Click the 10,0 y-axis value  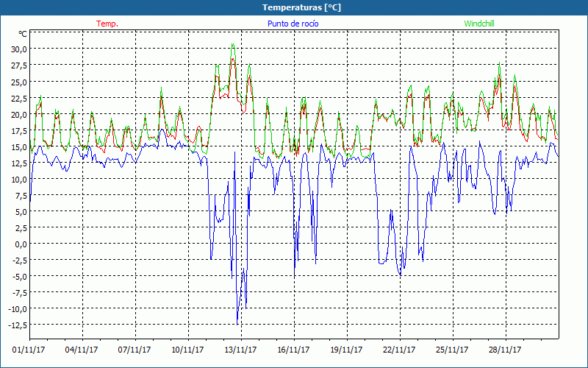pos(20,179)
